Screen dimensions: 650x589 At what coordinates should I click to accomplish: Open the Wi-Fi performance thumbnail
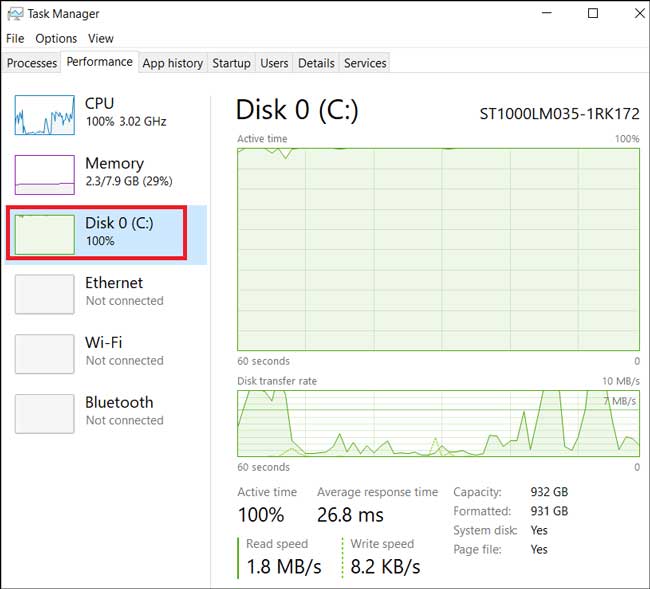[x=45, y=354]
